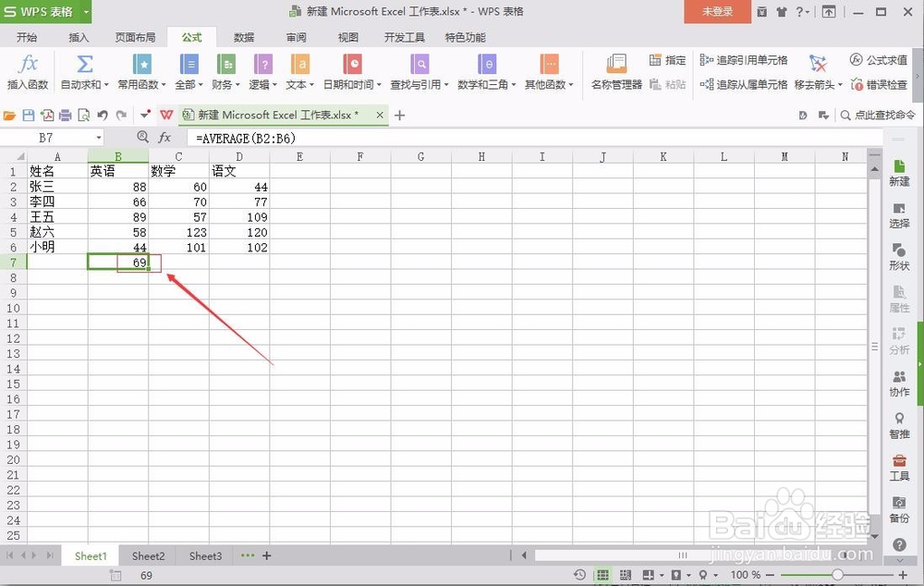Viewport: 924px width, 586px height.
Task: Switch to the Sheet2 worksheet tab
Action: 147,555
